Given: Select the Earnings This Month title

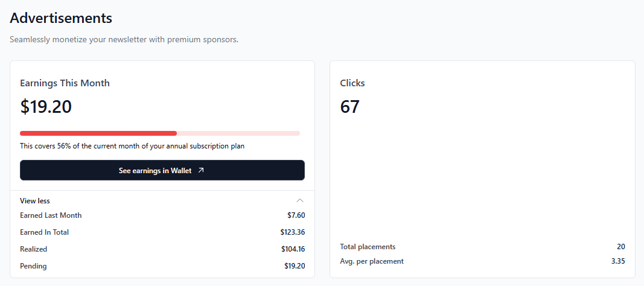Looking at the screenshot, I should [65, 83].
